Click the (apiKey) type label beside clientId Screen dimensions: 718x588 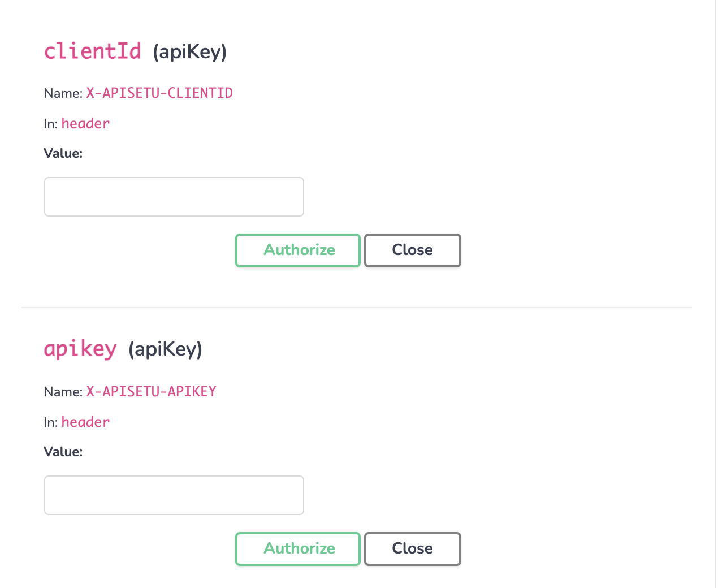[x=190, y=52]
